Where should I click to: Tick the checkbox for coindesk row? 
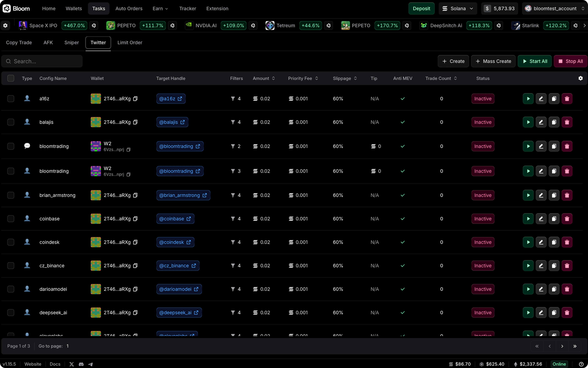(11, 242)
